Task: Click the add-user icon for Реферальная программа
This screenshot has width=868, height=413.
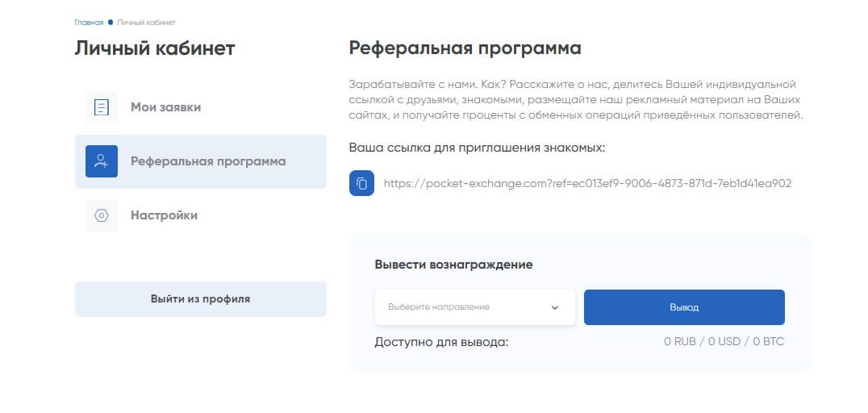Action: [x=102, y=161]
